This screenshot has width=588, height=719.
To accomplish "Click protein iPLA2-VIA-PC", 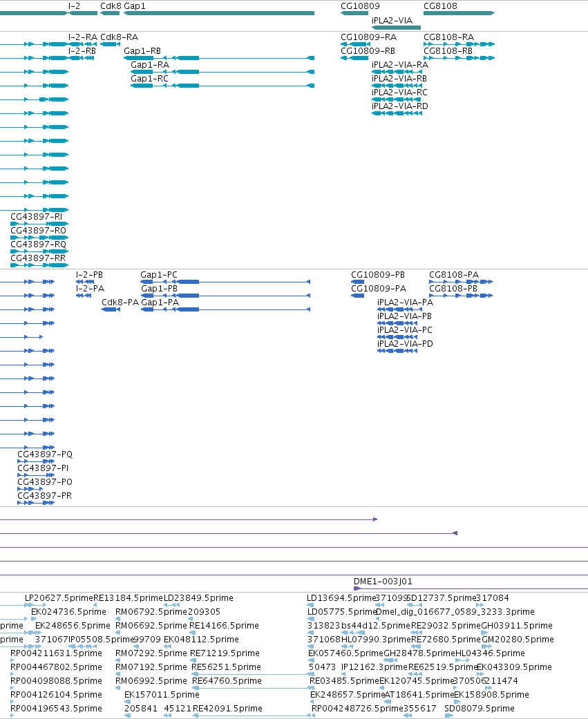I will coord(397,337).
